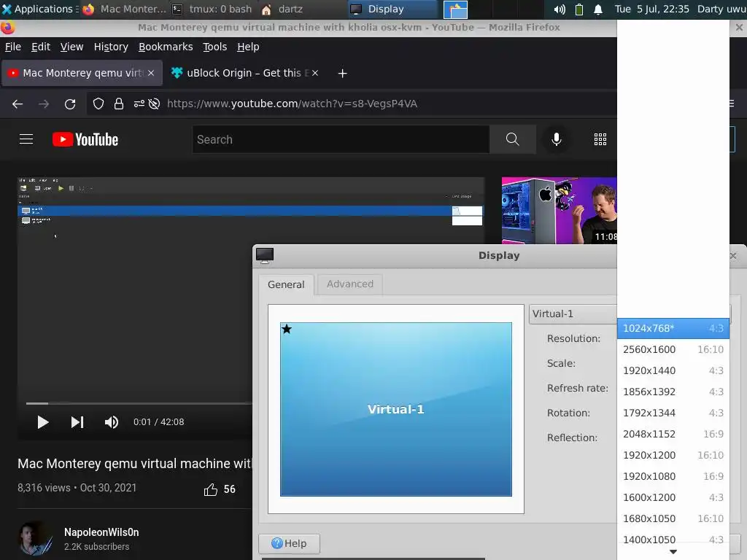Image resolution: width=747 pixels, height=560 pixels.
Task: Click the permissions icon in the address bar
Action: tap(139, 104)
